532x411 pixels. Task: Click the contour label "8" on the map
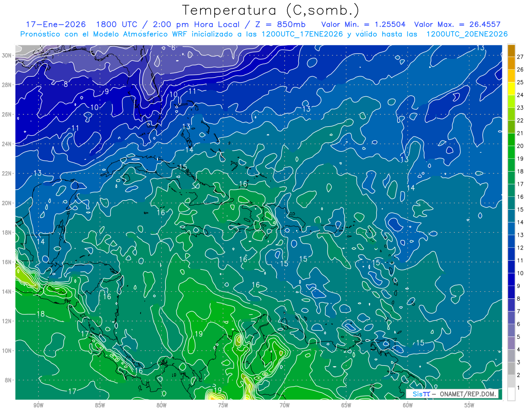66,84
